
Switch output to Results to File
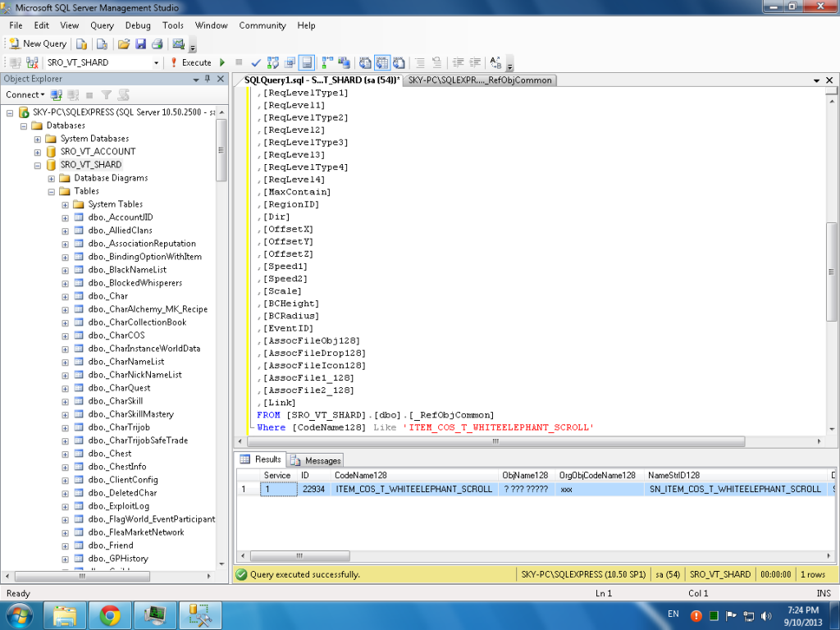pos(399,62)
